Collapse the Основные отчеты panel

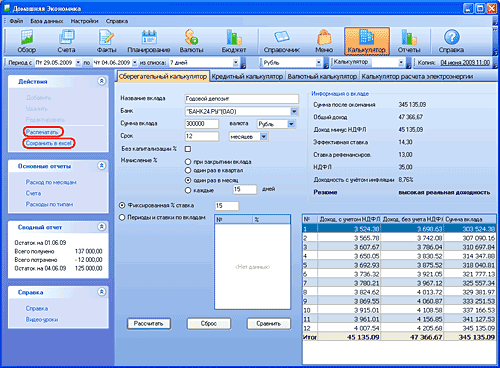pyautogui.click(x=102, y=166)
